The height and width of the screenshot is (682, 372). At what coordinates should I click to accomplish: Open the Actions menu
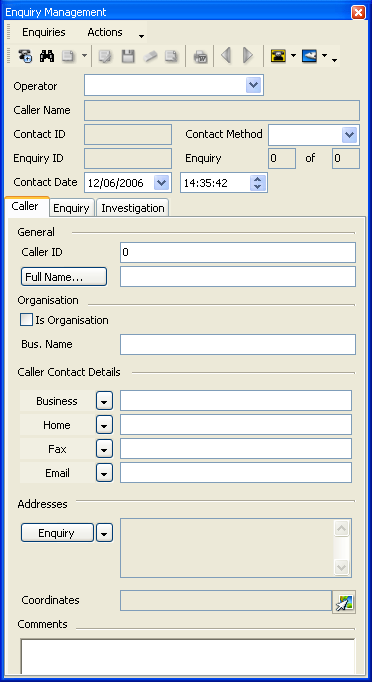coord(105,32)
